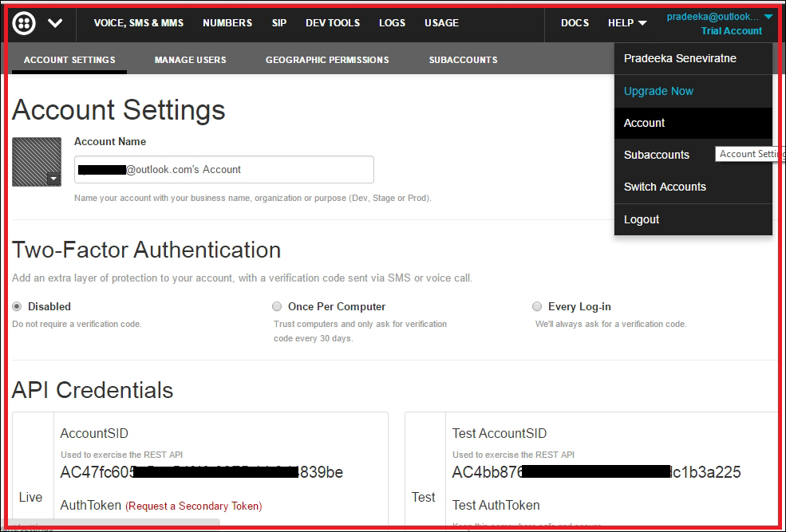Screen dimensions: 786x532
Task: Click the Two-Factor Authentication heading
Action: tap(146, 250)
